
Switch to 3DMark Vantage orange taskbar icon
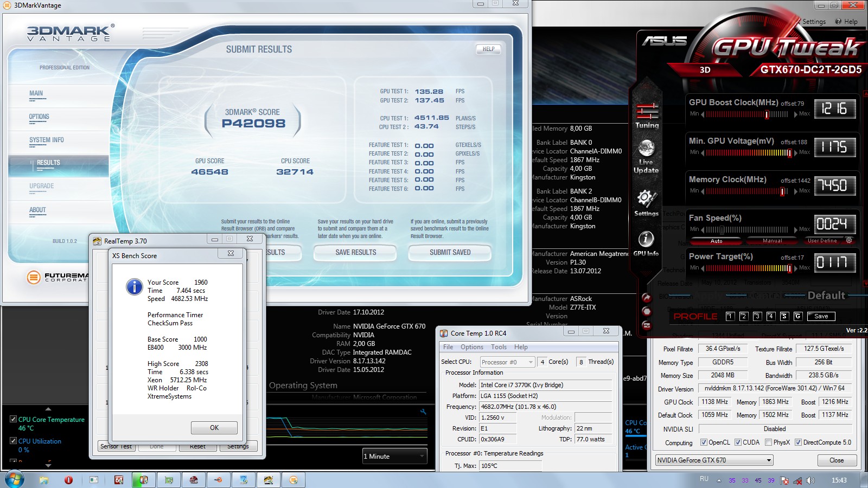click(x=293, y=480)
